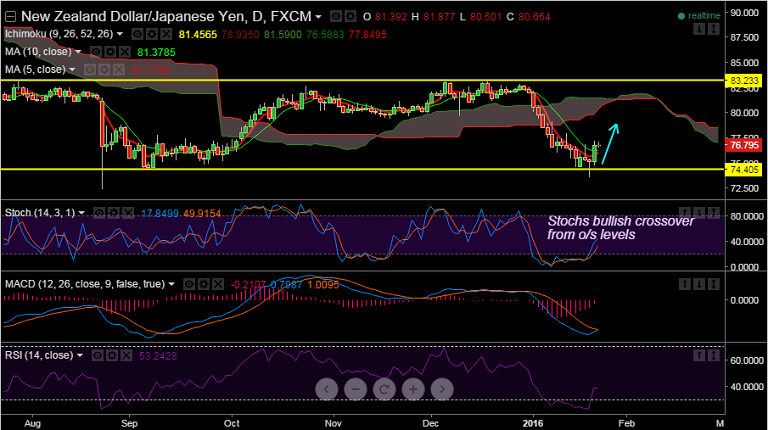Expand the Stoch (14, 3, 1) dropdown arrow
Image resolution: width=768 pixels, height=430 pixels.
(x=81, y=213)
